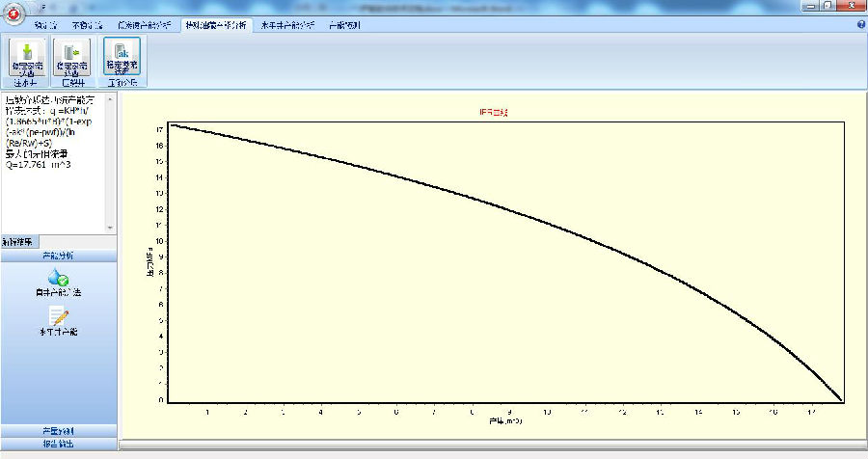Switch to the horizontal well productivity analysis ribbon tab

click(287, 25)
